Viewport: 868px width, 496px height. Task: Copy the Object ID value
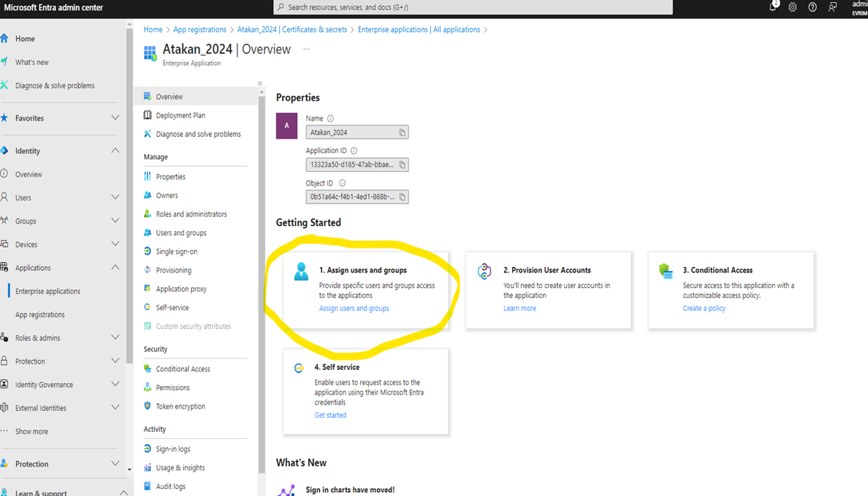click(402, 197)
